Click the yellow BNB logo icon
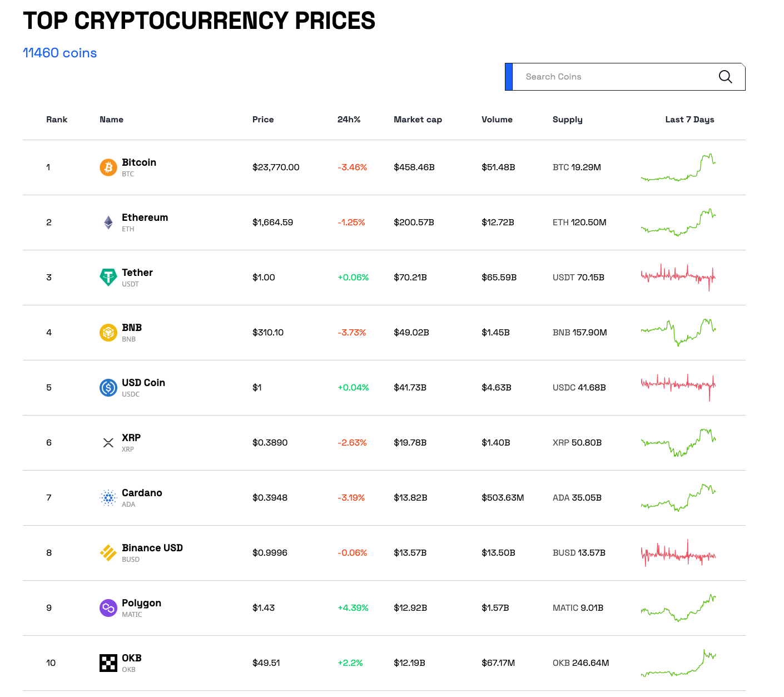This screenshot has width=784, height=697. tap(108, 333)
